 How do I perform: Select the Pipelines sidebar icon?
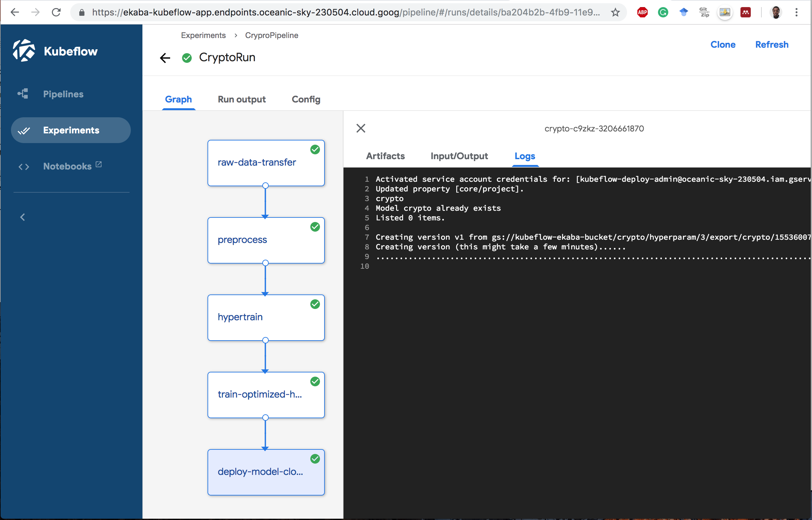point(23,93)
